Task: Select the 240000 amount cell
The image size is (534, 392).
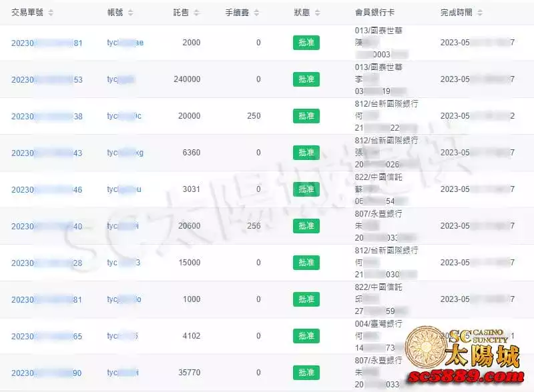Action: 187,79
